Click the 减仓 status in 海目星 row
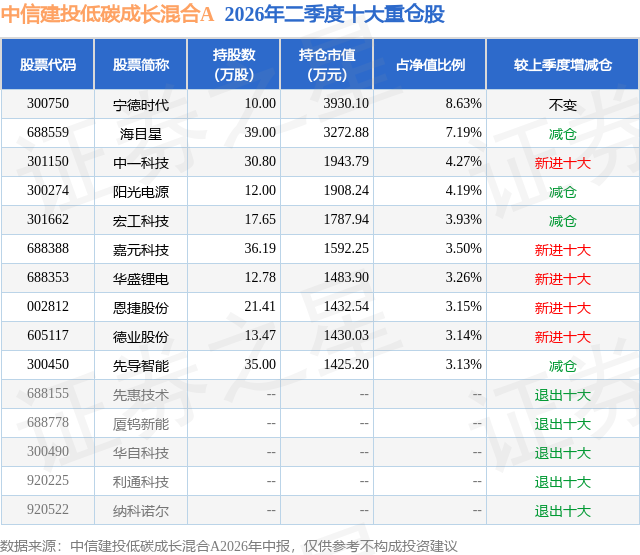This screenshot has width=640, height=555. [563, 134]
